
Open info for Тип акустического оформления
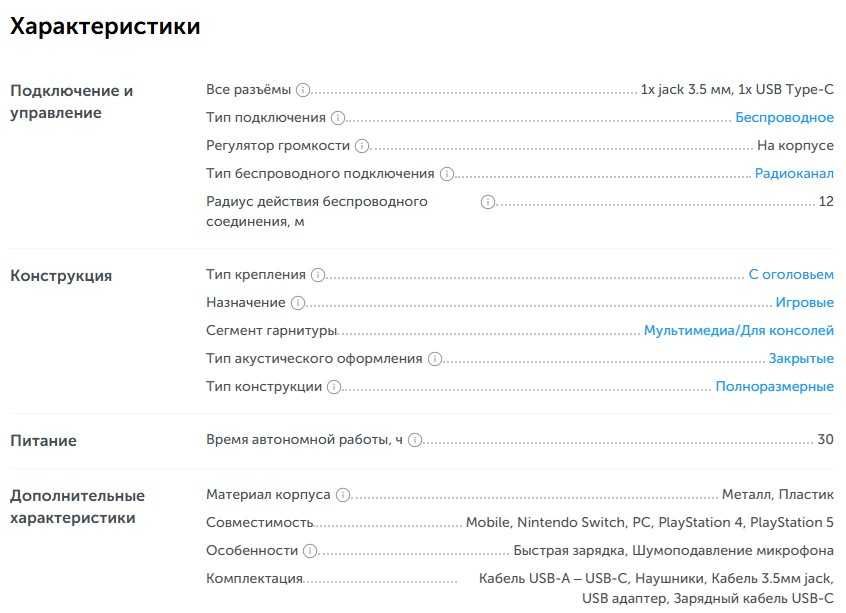click(435, 359)
